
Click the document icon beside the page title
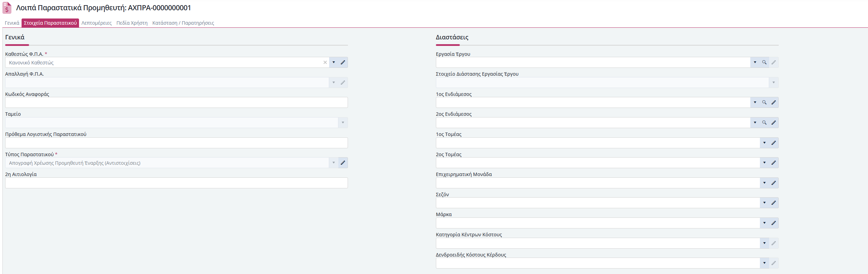tap(7, 8)
